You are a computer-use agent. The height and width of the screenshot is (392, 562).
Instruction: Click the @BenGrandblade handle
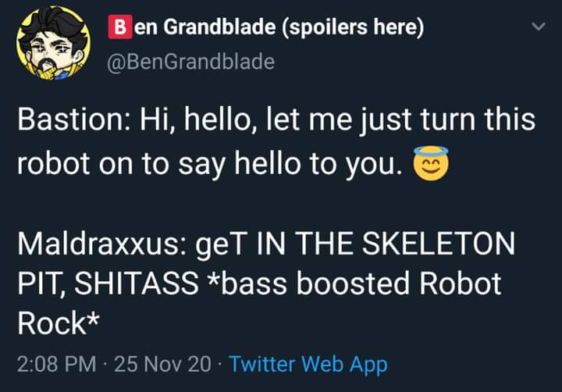(191, 62)
